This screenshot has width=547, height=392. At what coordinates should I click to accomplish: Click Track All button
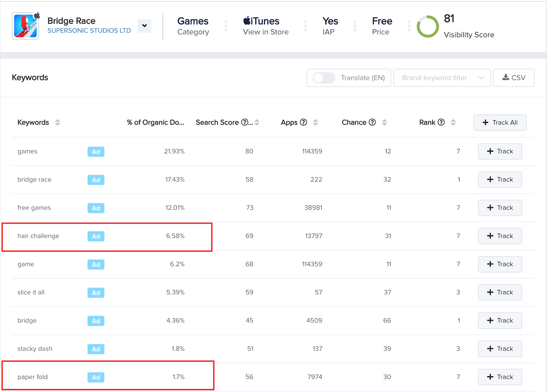click(x=500, y=123)
